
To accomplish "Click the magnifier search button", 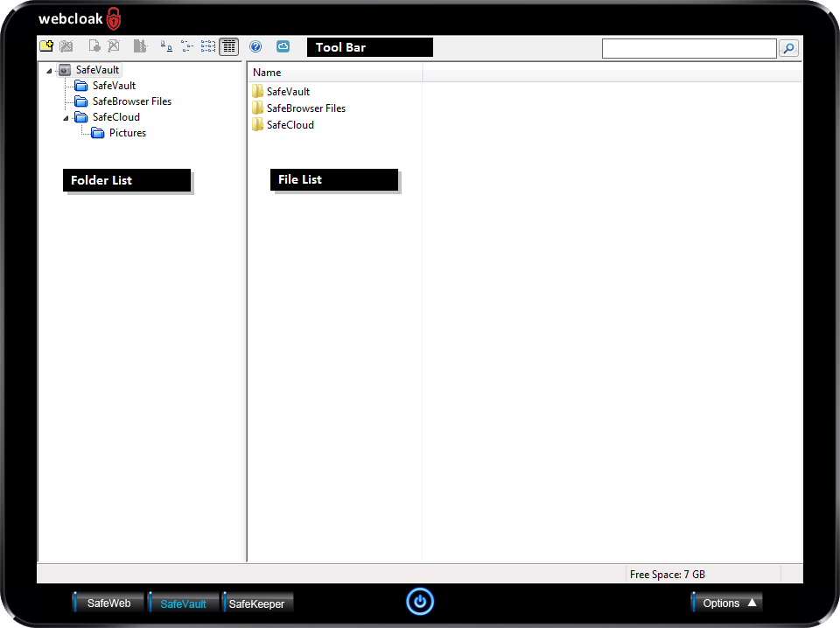I will (788, 49).
